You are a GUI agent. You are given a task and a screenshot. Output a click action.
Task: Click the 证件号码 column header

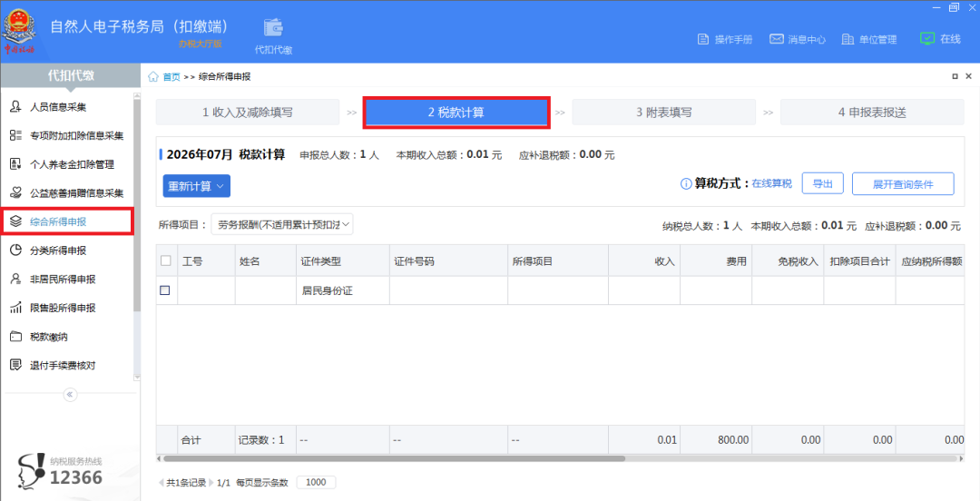click(x=449, y=260)
